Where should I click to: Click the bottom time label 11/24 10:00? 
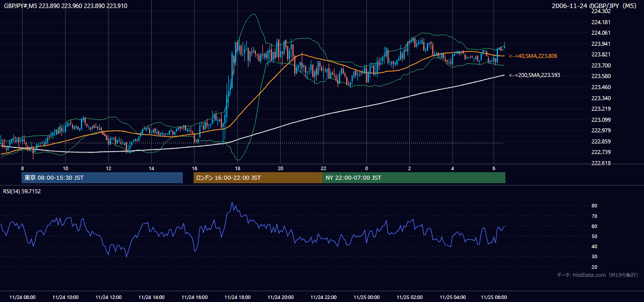[66, 297]
